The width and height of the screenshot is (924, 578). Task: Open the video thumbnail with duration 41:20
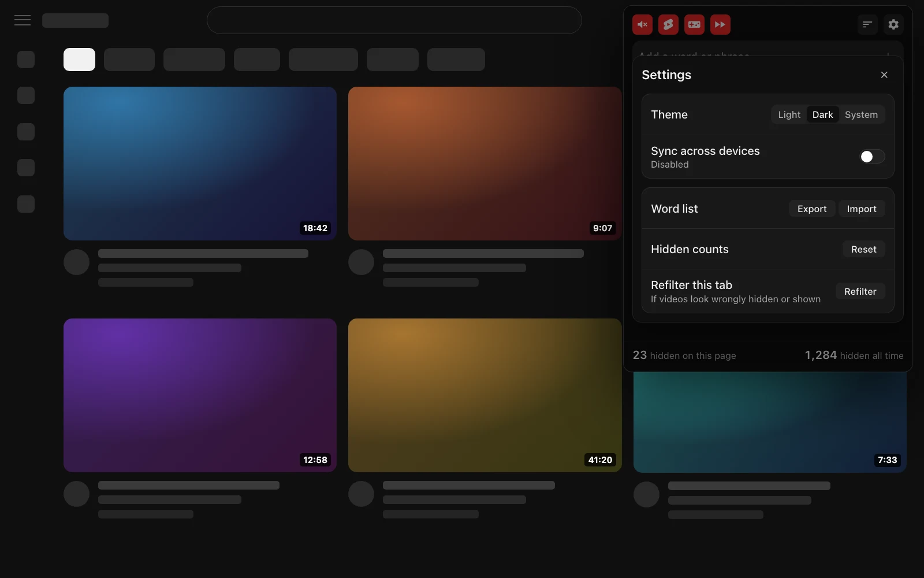485,395
